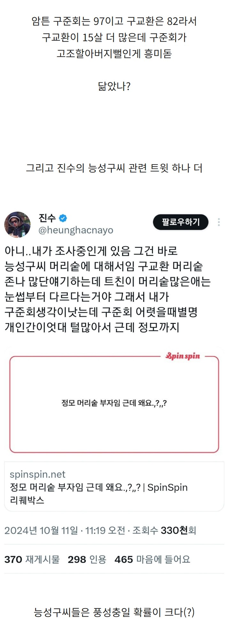View the 조회수 330천회 view count
Image resolution: width=231 pixels, height=644 pixels.
pos(164,531)
